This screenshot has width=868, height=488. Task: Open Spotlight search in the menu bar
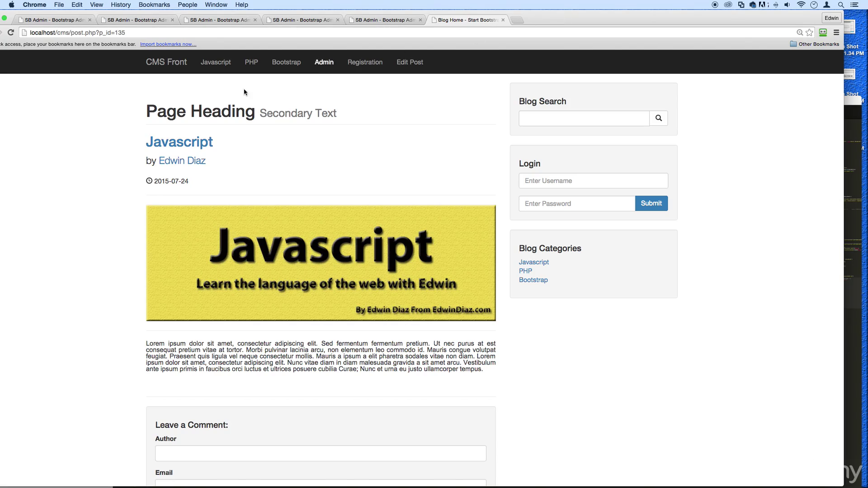(841, 5)
